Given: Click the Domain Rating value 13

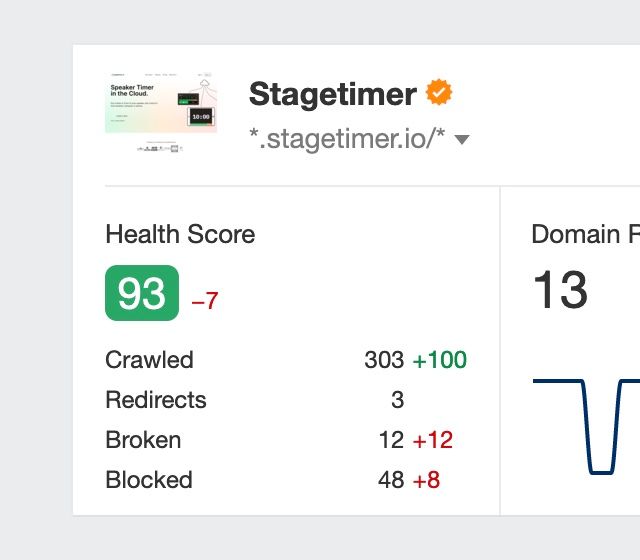Looking at the screenshot, I should [560, 292].
